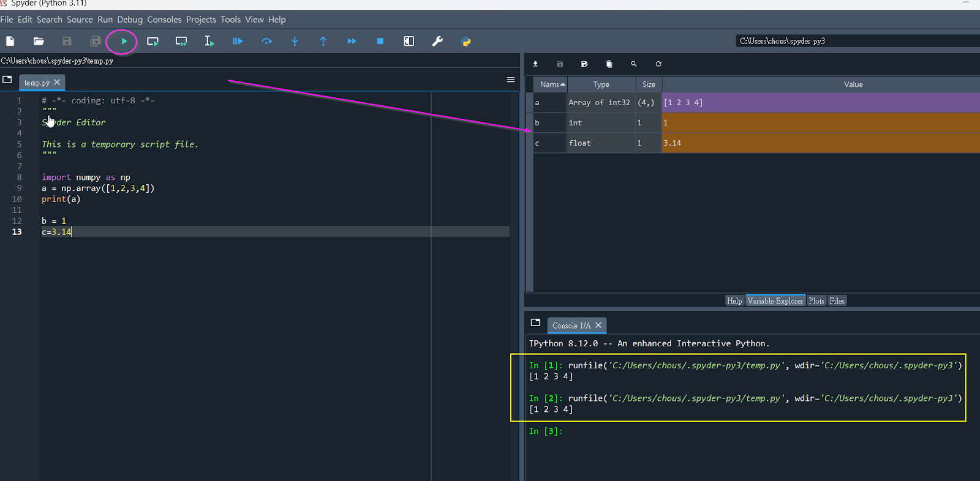980x481 pixels.
Task: Save all files from the toolbar
Action: coord(96,42)
